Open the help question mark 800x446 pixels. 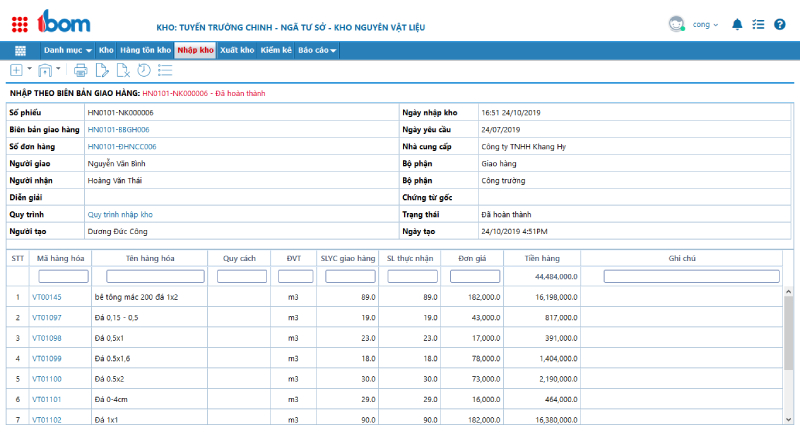(780, 24)
